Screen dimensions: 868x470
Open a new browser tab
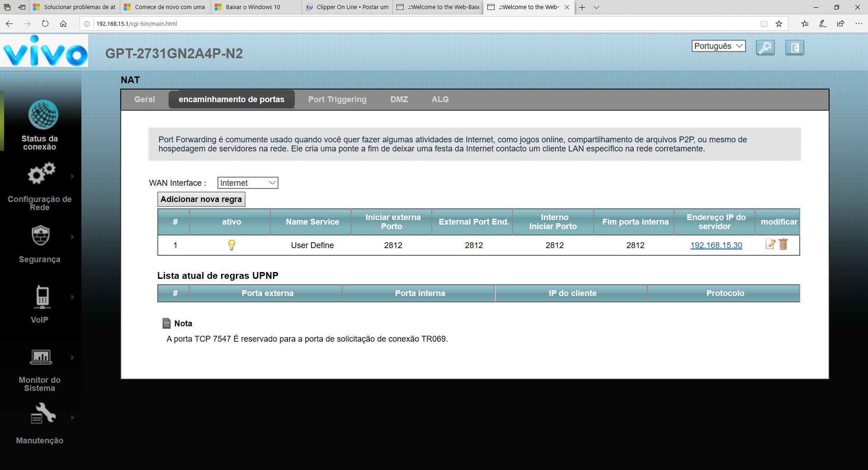click(x=582, y=7)
